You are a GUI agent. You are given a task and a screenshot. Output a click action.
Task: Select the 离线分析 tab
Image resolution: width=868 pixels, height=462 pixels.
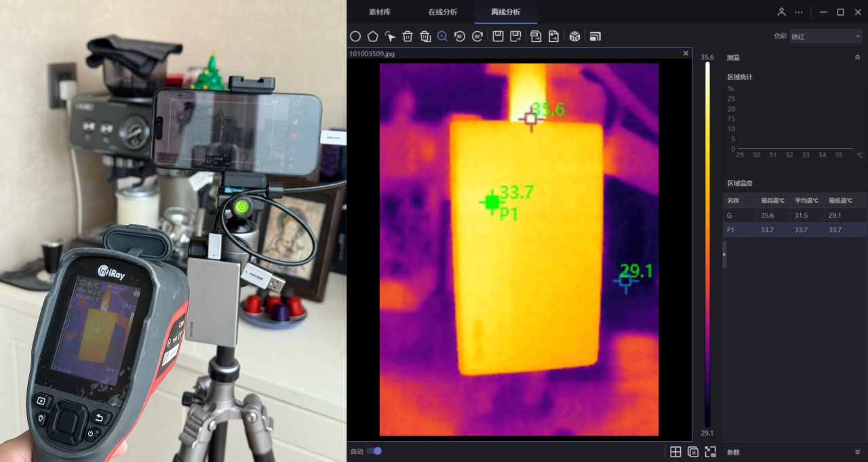506,12
